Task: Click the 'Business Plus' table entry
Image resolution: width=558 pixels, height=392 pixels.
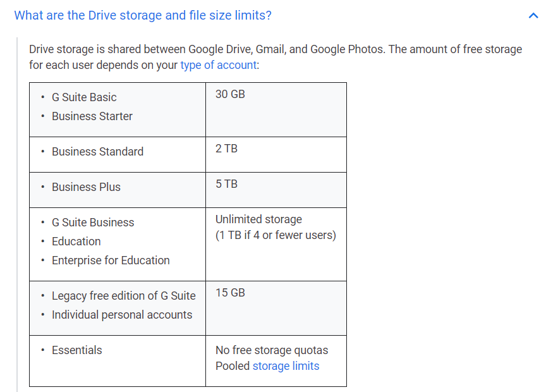Action: [86, 187]
